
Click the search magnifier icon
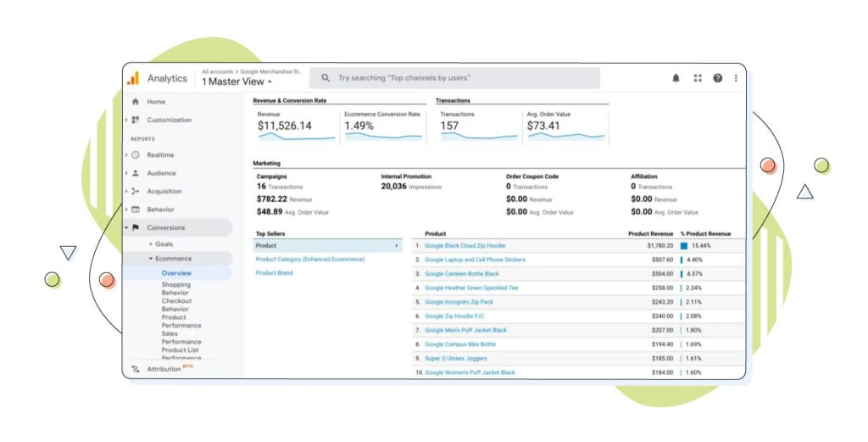(325, 78)
